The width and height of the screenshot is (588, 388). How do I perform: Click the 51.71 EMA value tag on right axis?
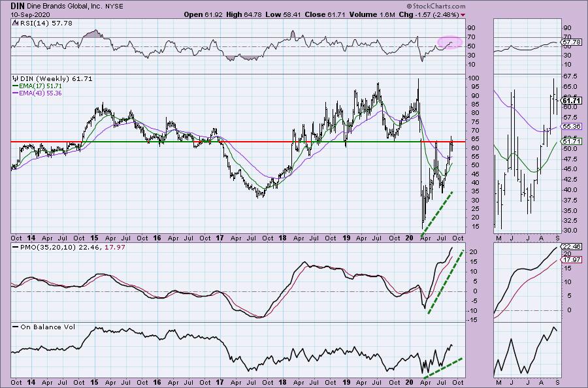click(x=572, y=142)
